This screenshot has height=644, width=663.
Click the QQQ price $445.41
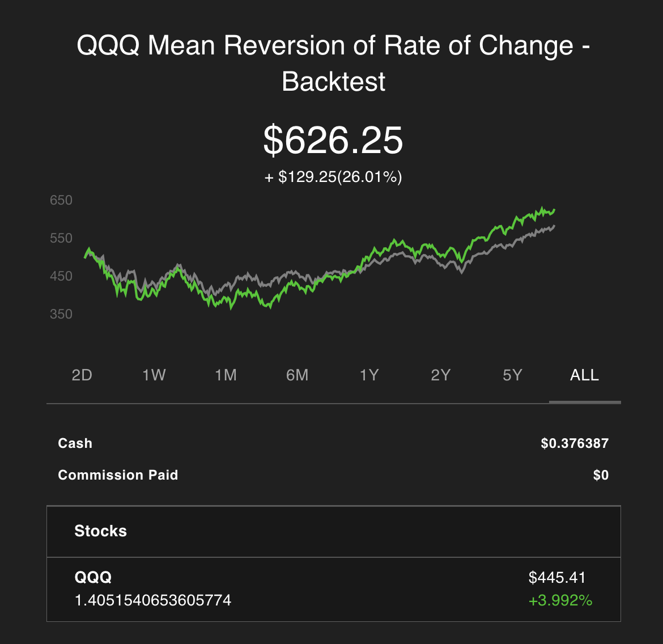557,578
